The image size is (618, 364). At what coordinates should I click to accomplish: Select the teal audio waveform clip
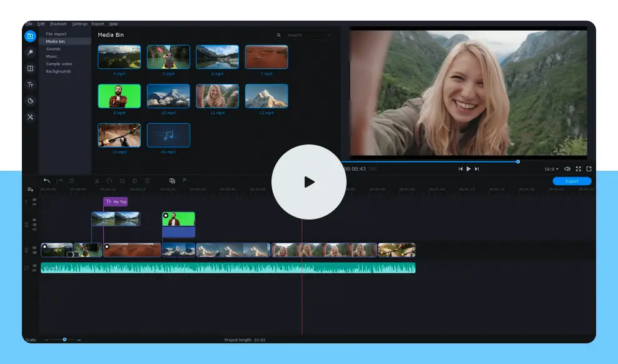228,268
